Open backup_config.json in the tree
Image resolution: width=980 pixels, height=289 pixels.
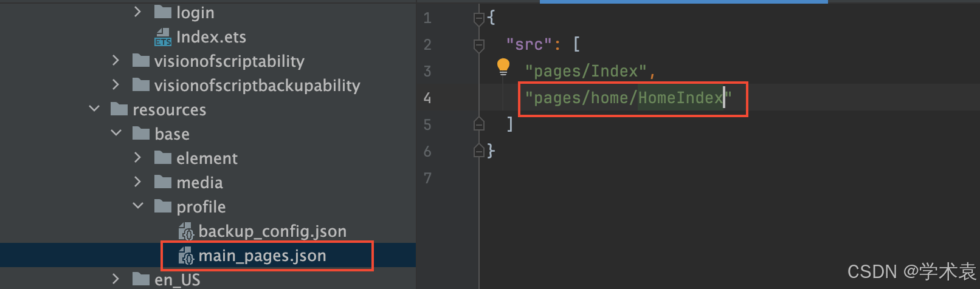click(272, 231)
